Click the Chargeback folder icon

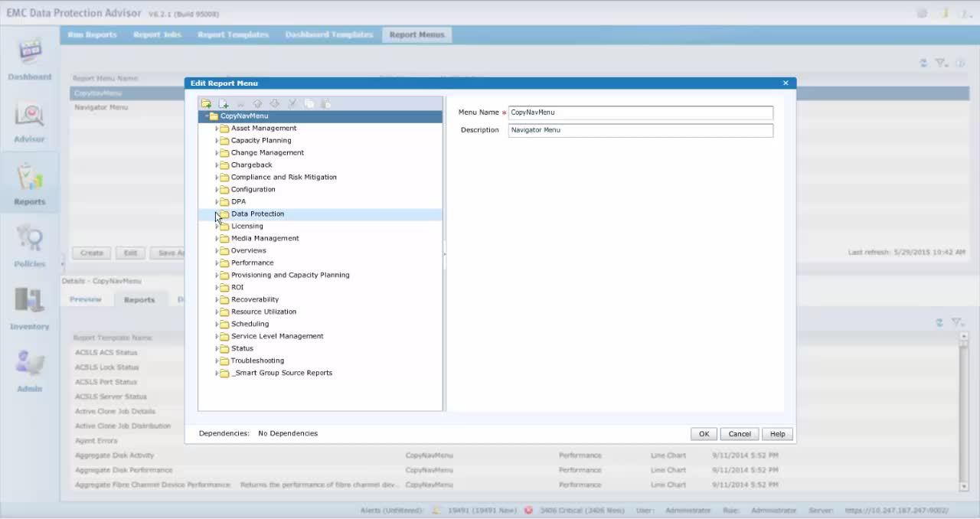224,165
